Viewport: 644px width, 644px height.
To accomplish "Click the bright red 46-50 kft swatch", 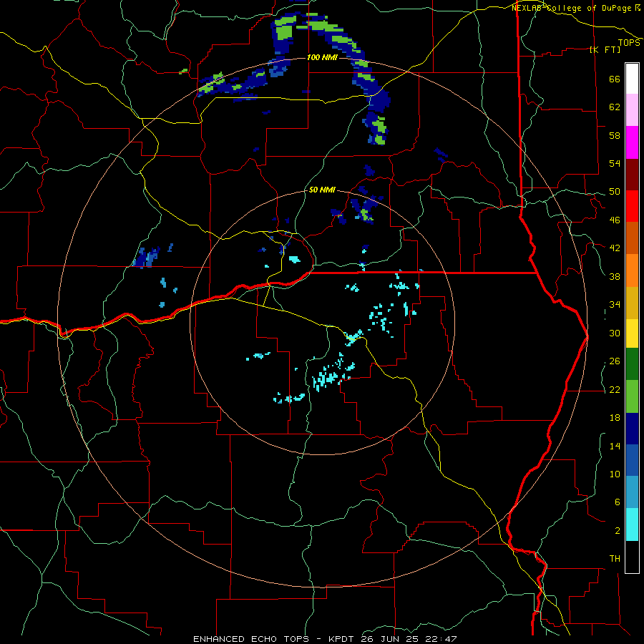I will [632, 206].
